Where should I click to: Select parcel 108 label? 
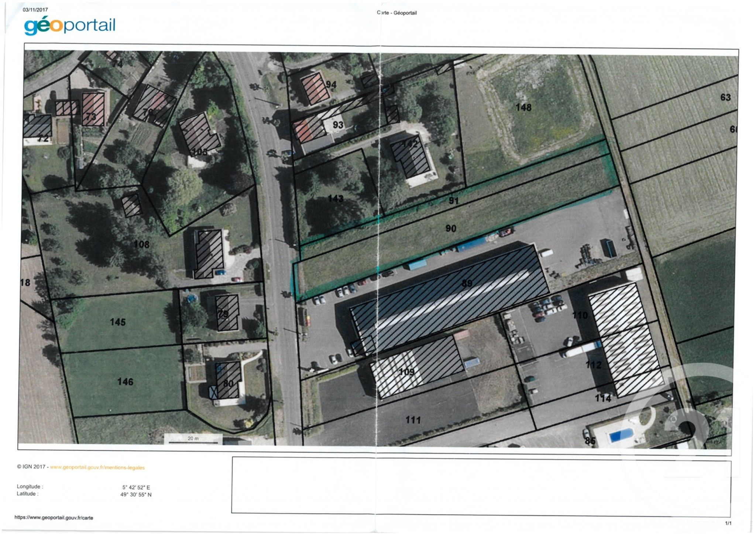point(141,244)
